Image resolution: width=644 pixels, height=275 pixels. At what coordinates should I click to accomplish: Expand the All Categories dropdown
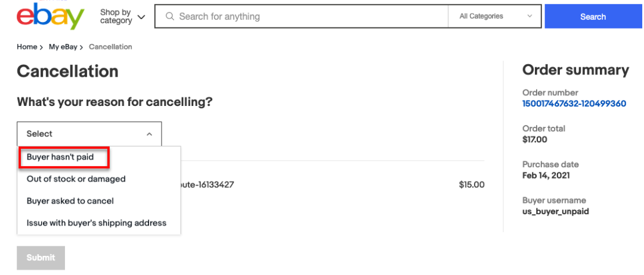[x=495, y=17]
